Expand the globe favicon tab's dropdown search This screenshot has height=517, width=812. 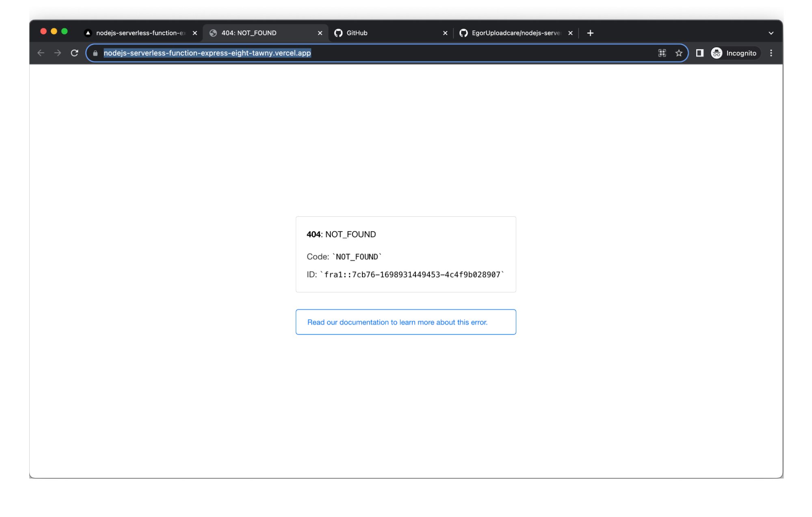213,33
